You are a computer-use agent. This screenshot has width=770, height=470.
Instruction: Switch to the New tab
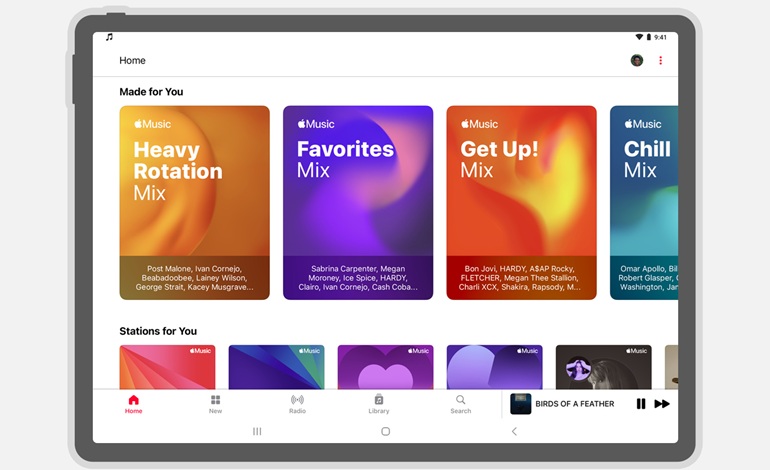[x=216, y=404]
